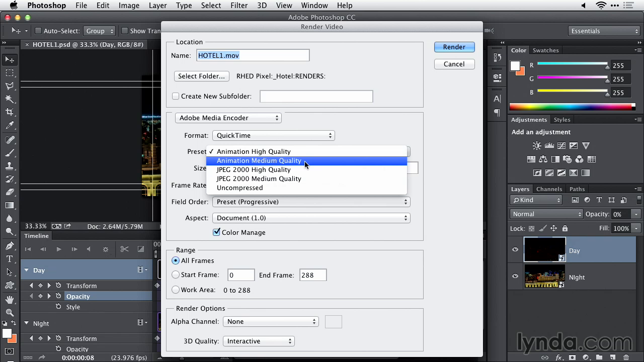Switch to the Channels tab
This screenshot has width=644, height=362.
pos(549,189)
